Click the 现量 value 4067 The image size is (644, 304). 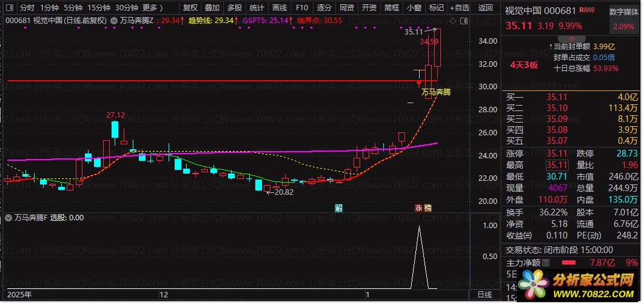[x=558, y=188]
